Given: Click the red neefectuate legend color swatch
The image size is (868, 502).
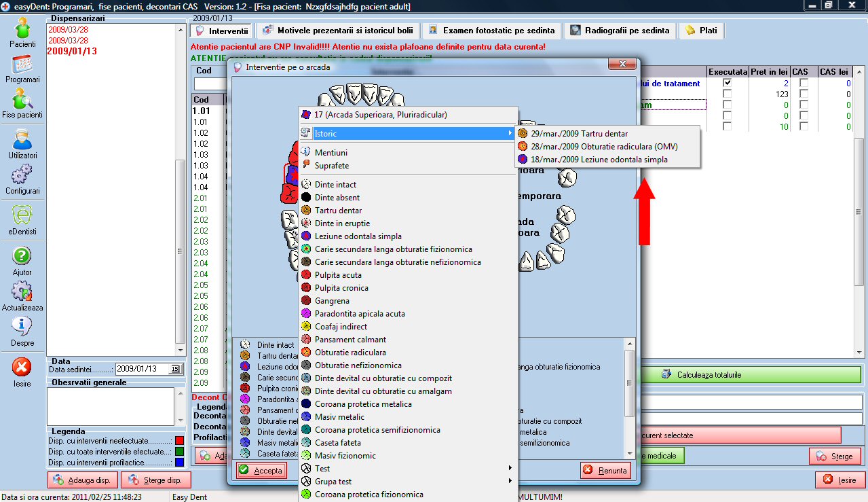Looking at the screenshot, I should (x=179, y=440).
